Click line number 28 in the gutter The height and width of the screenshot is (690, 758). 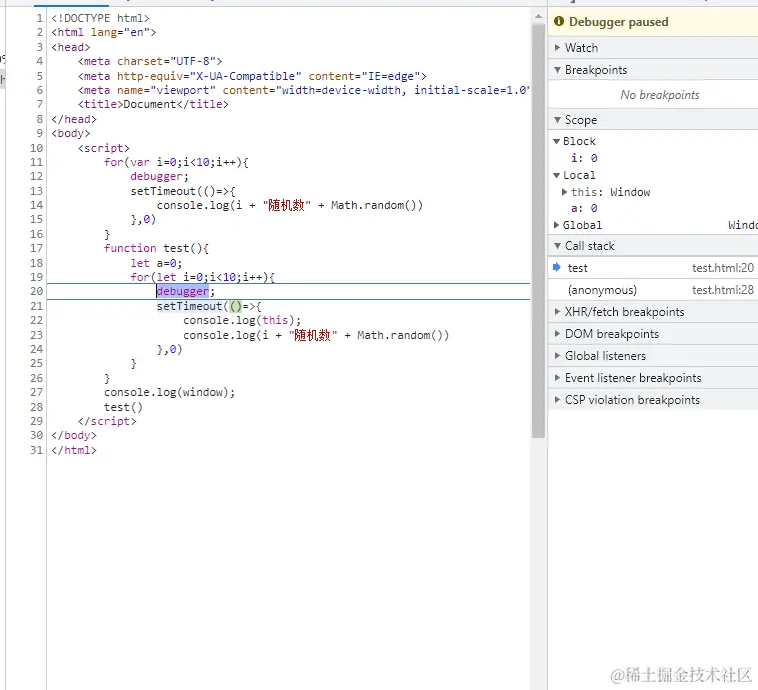[37, 407]
